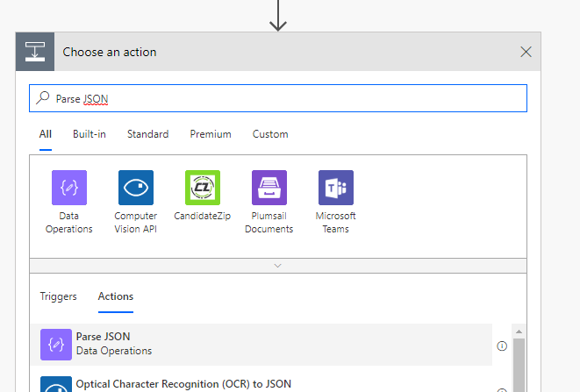Select the Microsoft Teams connector icon
This screenshot has width=580, height=392.
[x=336, y=188]
